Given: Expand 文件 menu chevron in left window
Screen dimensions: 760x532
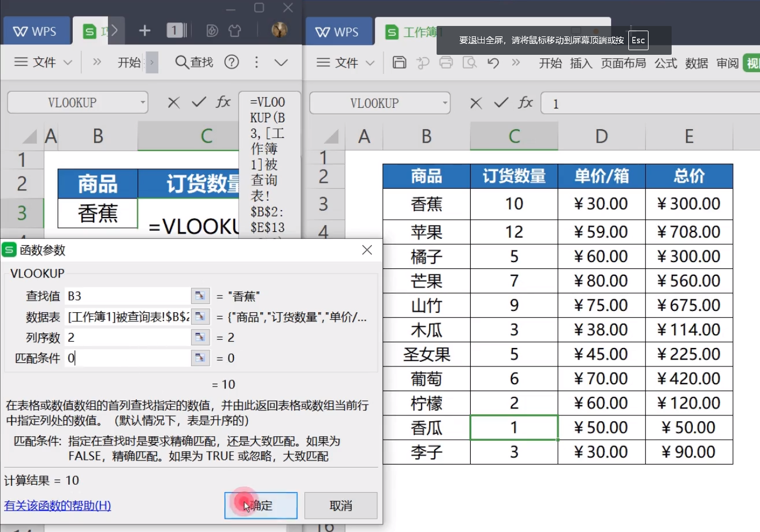Looking at the screenshot, I should click(68, 62).
